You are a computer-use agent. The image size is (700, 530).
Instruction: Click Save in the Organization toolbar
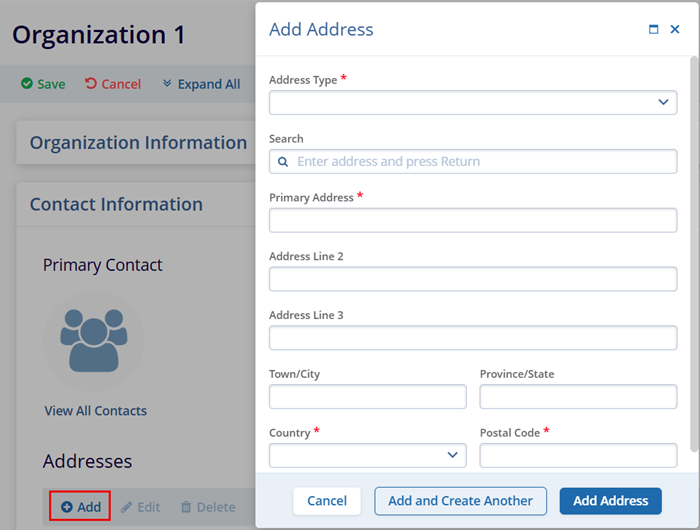click(x=43, y=84)
